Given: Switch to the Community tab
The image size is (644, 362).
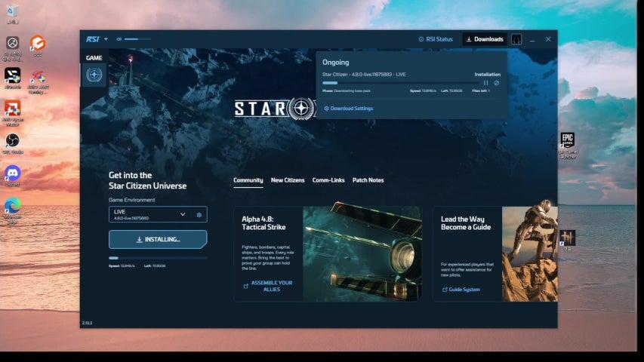Looking at the screenshot, I should point(248,180).
